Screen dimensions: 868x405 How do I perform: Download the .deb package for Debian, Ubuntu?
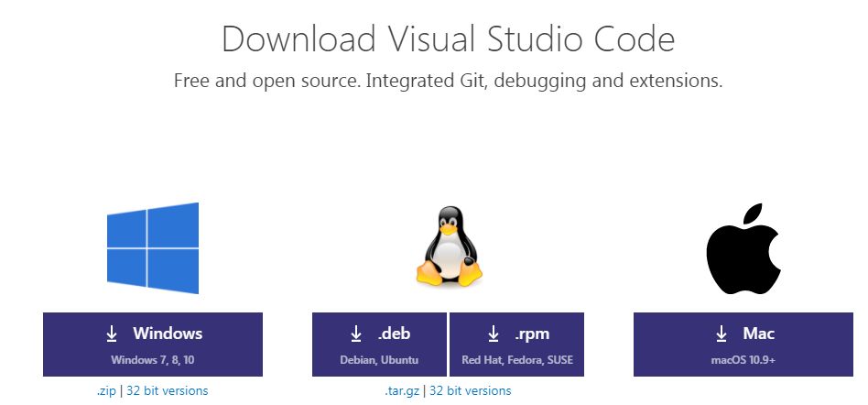[379, 344]
